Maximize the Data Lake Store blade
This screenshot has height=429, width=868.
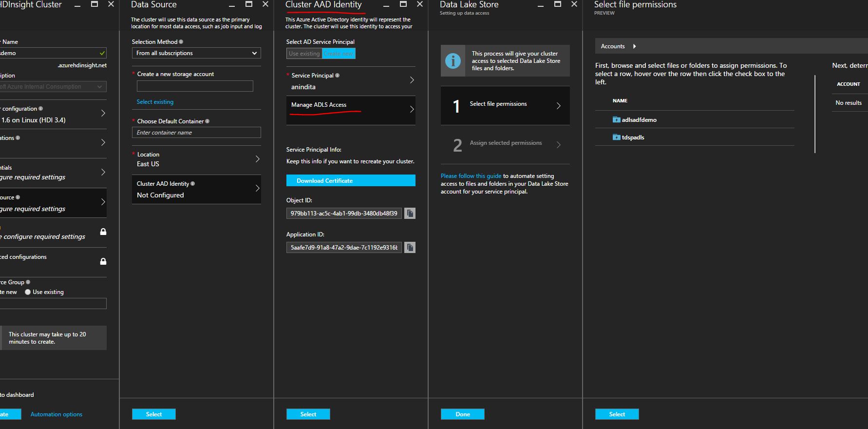click(558, 4)
